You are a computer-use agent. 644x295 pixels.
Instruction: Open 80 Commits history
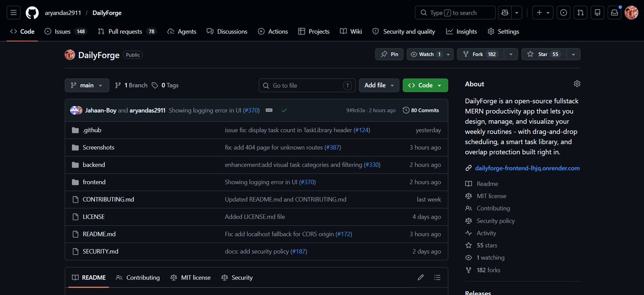coord(421,110)
